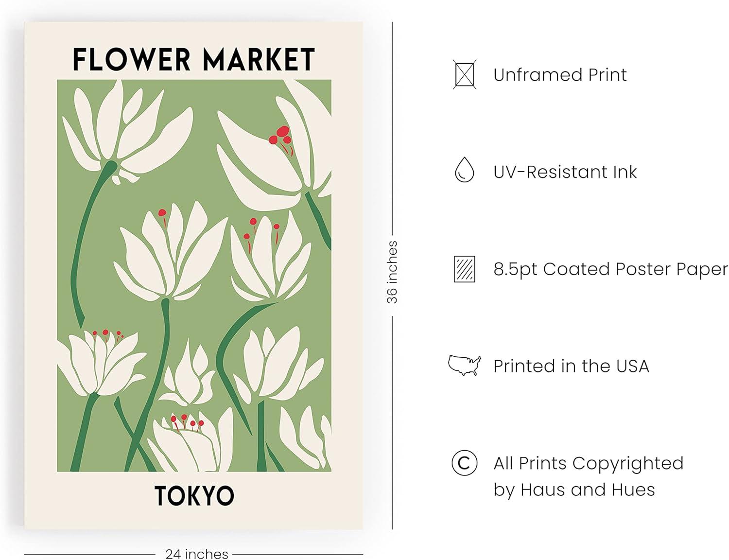Viewport: 729px width, 560px height.
Task: Click "8.5pt Coated Poster Paper" text
Action: pyautogui.click(x=610, y=269)
